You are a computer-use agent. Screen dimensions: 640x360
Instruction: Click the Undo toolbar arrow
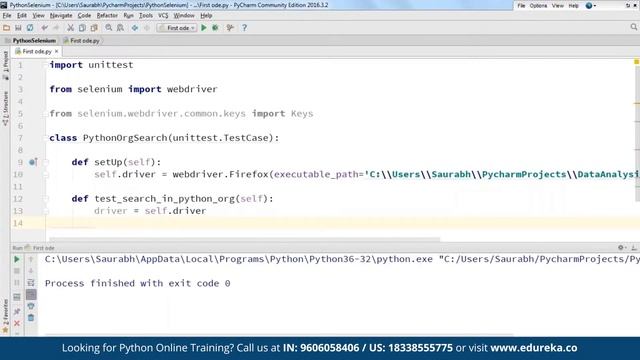click(x=44, y=28)
